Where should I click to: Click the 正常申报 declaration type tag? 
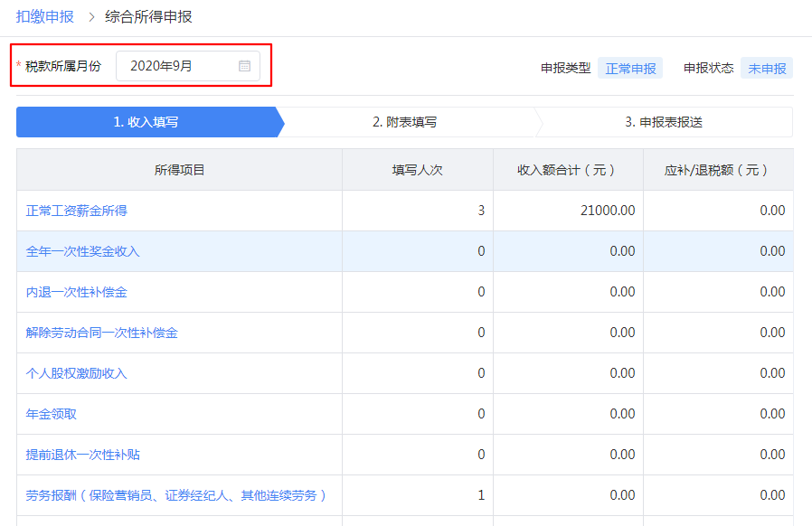point(630,68)
